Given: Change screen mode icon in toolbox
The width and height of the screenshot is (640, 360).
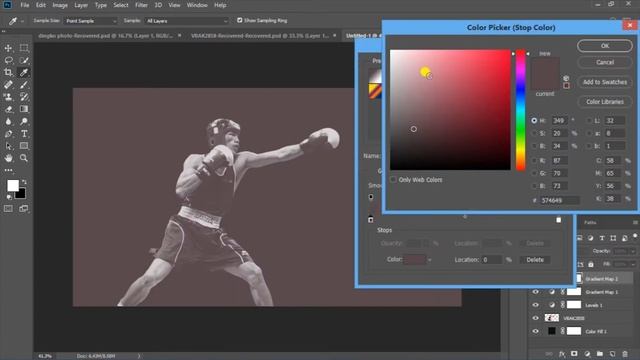Looking at the screenshot, I should click(24, 209).
